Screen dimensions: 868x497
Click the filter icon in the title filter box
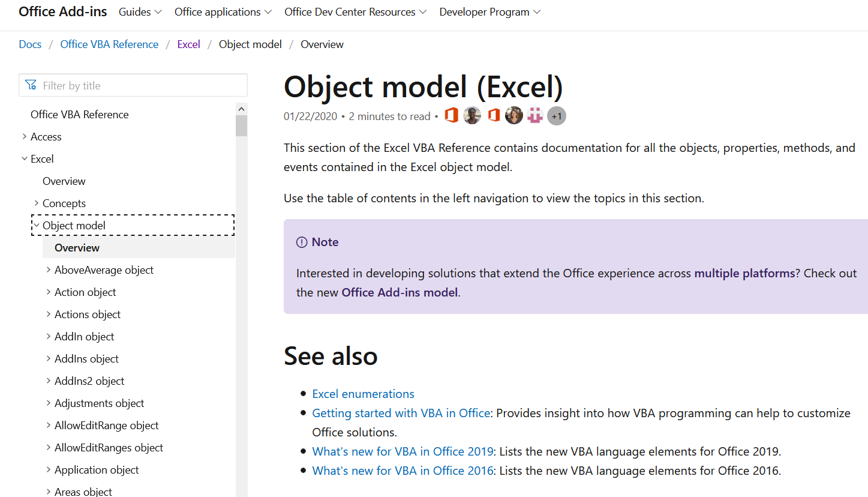pyautogui.click(x=31, y=86)
